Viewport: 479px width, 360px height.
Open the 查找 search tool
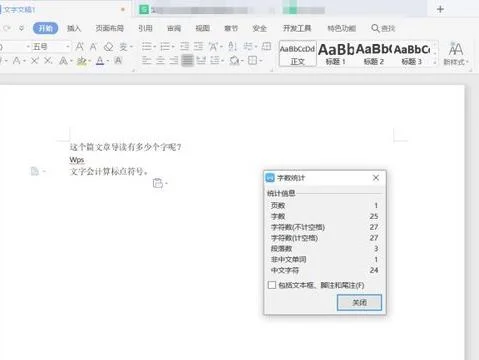383,28
